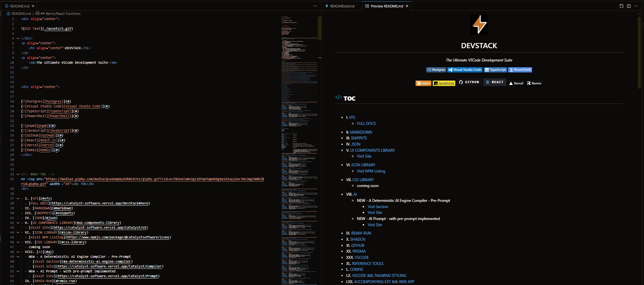The height and width of the screenshot is (285, 644).
Task: Click the Visual Studio Code badge
Action: pyautogui.click(x=465, y=70)
